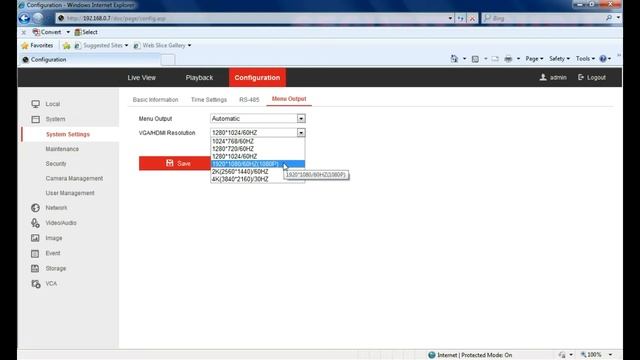
Task: Click the Bing search box
Action: (x=544, y=18)
